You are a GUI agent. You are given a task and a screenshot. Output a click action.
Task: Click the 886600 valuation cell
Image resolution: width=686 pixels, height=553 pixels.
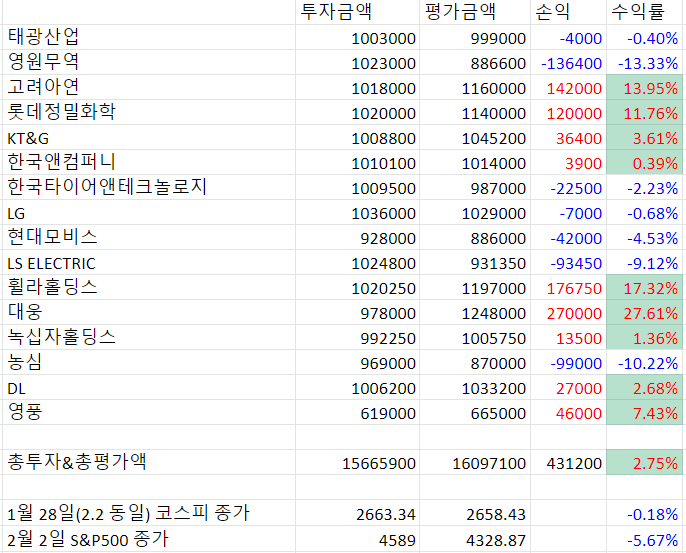coord(475,62)
